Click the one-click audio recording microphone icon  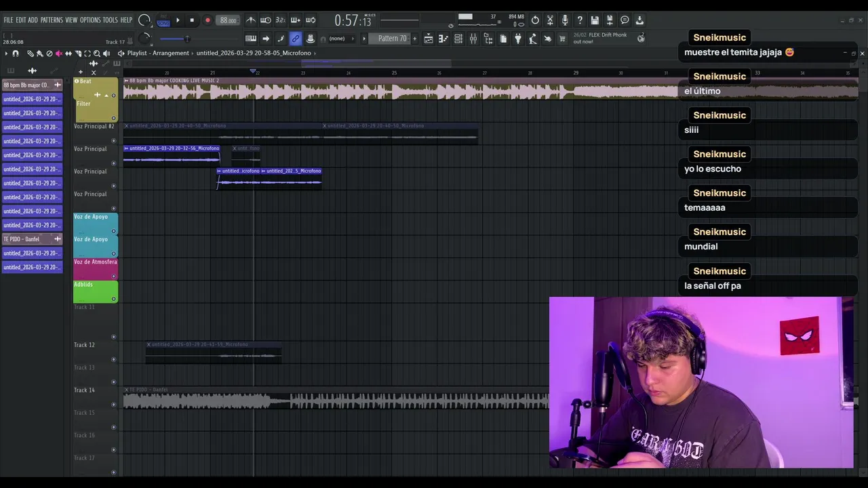point(565,20)
